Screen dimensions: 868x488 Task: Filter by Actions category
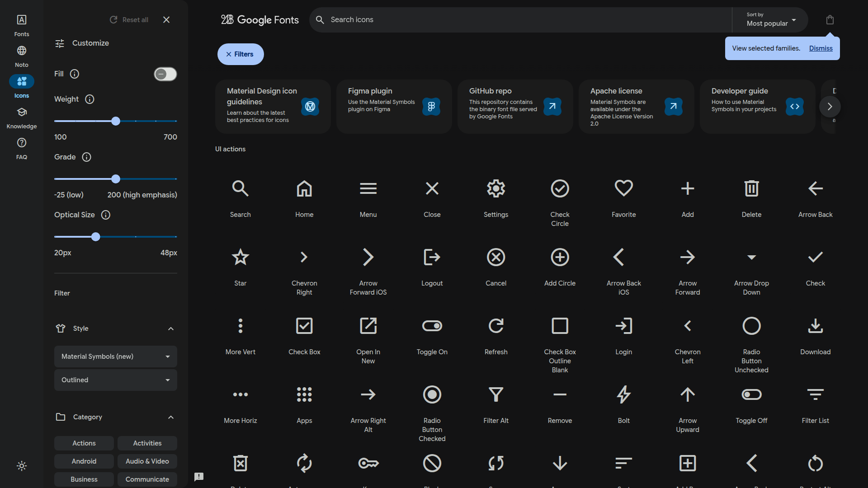84,443
